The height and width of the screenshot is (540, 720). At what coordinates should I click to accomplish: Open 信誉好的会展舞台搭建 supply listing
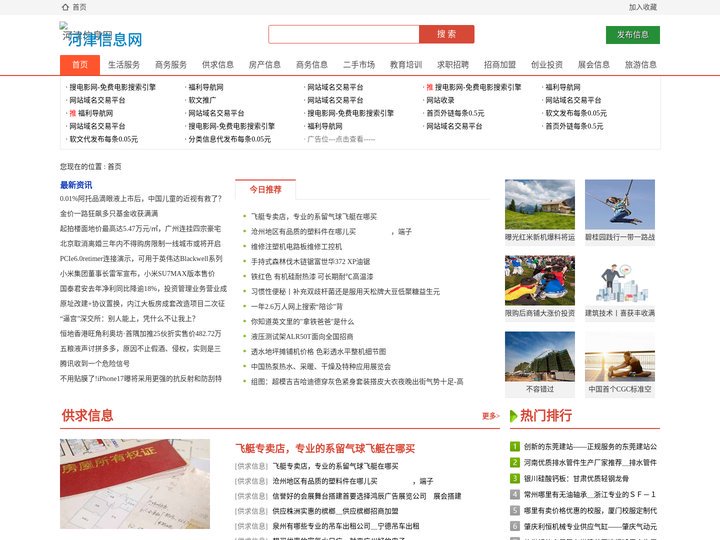coord(366,496)
